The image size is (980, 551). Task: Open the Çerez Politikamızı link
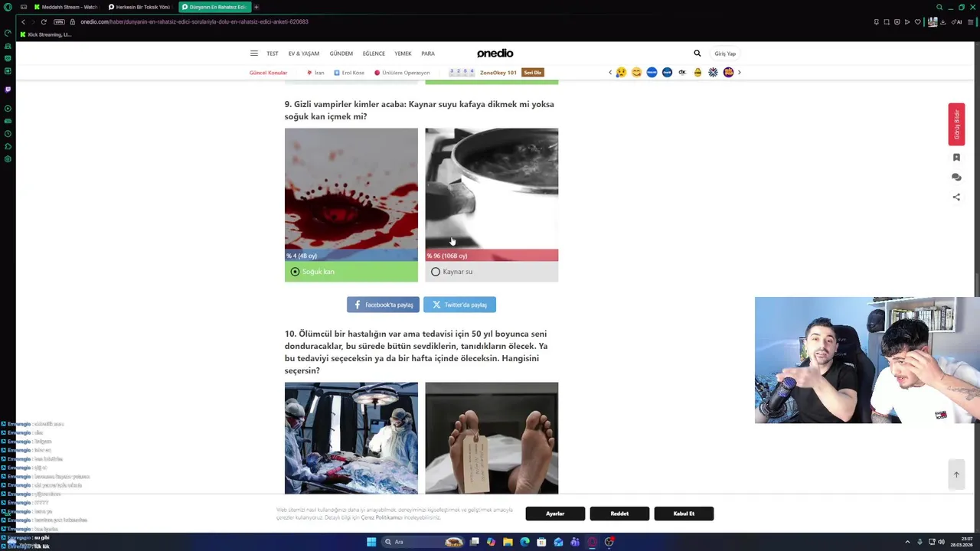point(381,517)
